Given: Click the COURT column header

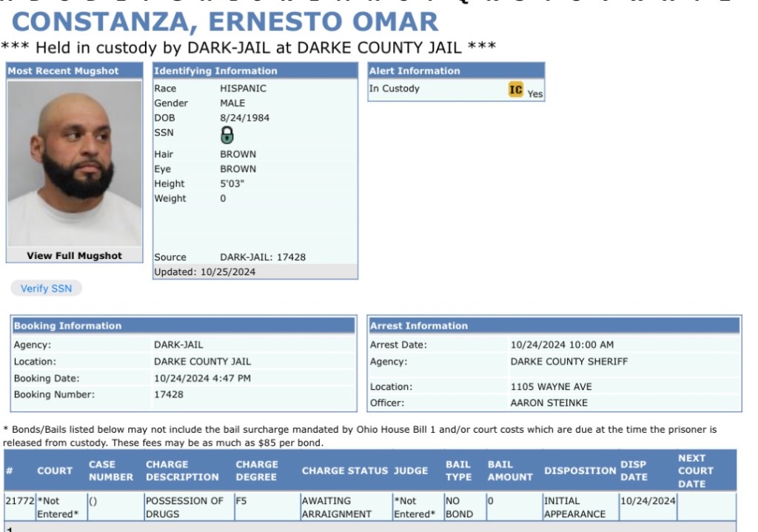Looking at the screenshot, I should tap(55, 471).
